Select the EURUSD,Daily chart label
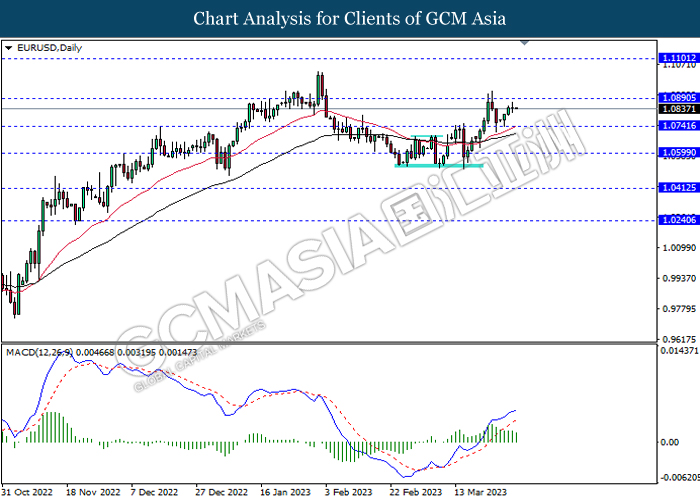The height and width of the screenshot is (500, 700). 49,48
